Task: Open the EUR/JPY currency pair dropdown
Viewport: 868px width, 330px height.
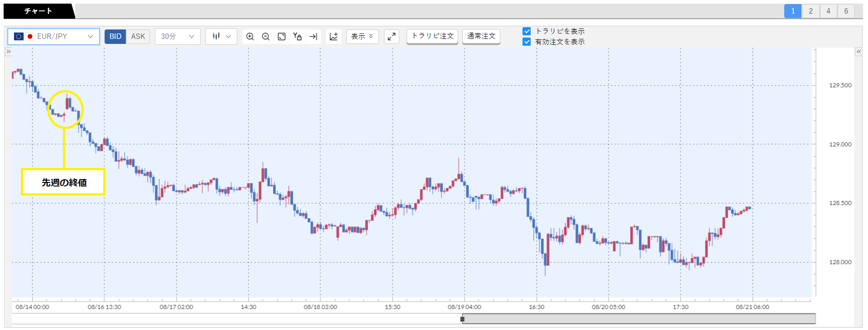Action: point(53,36)
